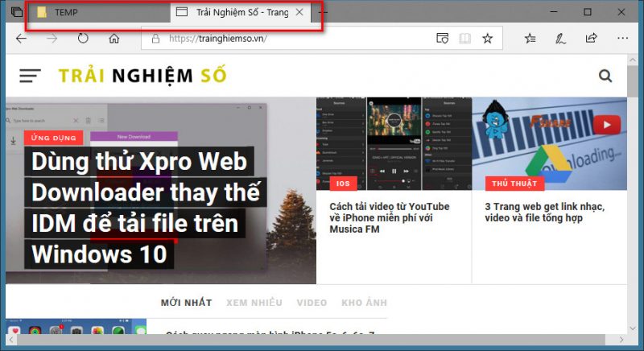This screenshot has height=351, width=644.
Task: Open the iPhone home screen thumbnail
Action: point(76,326)
